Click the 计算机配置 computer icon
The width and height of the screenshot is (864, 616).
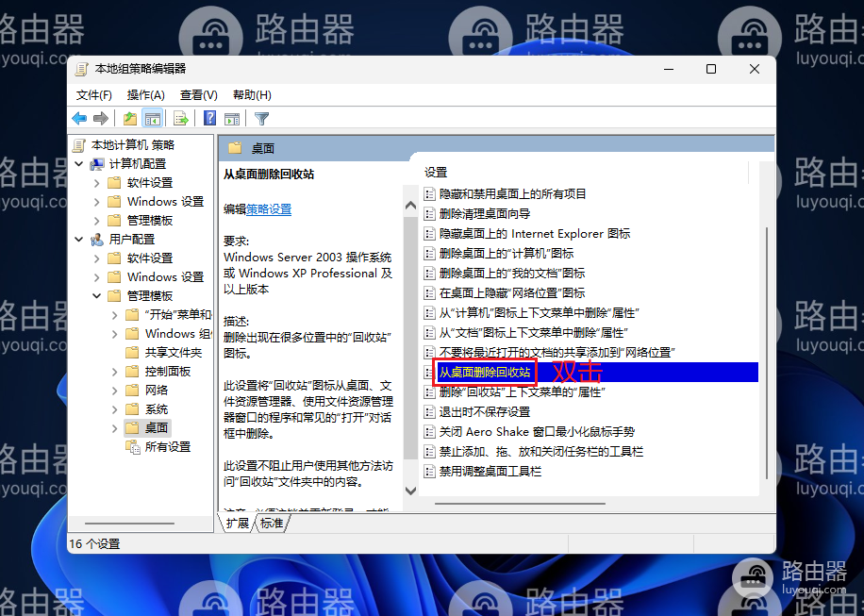(97, 164)
